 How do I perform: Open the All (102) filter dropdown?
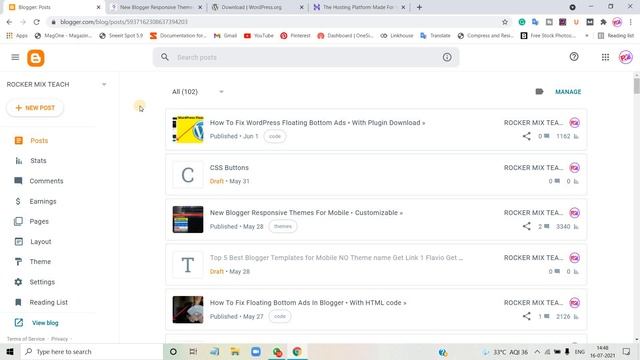pyautogui.click(x=198, y=92)
